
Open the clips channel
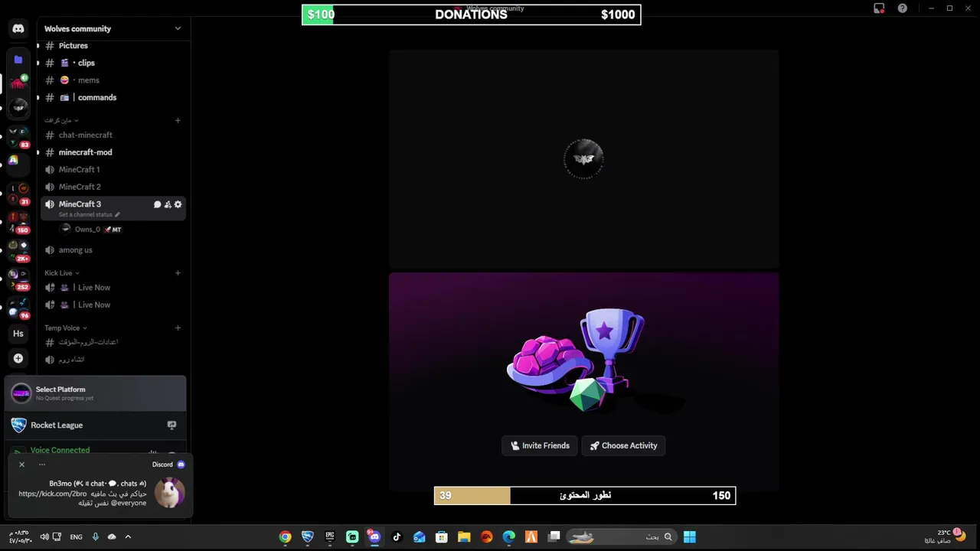click(113, 63)
